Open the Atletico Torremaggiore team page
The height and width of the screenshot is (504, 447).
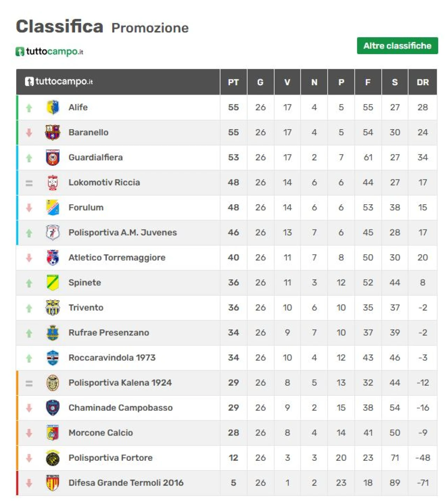(x=117, y=258)
